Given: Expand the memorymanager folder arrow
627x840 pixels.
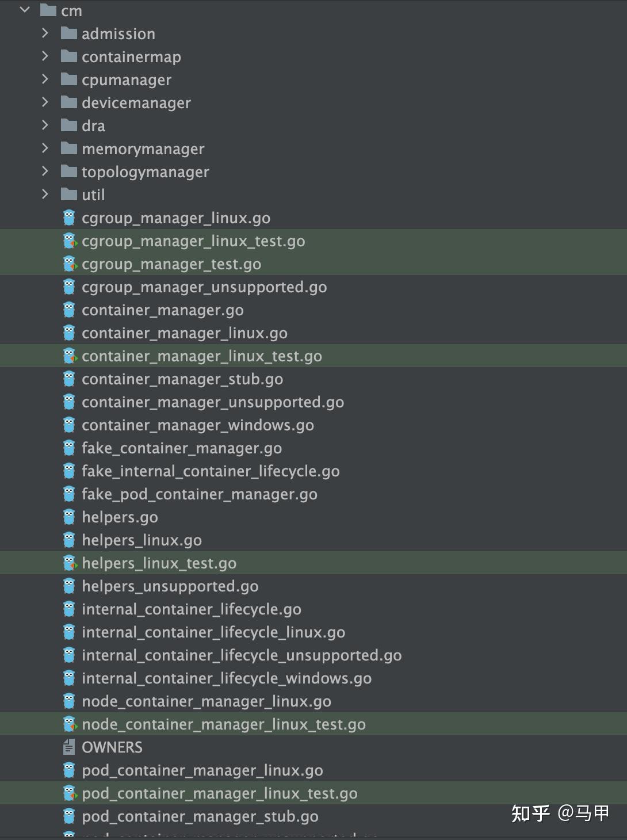Looking at the screenshot, I should (x=45, y=148).
